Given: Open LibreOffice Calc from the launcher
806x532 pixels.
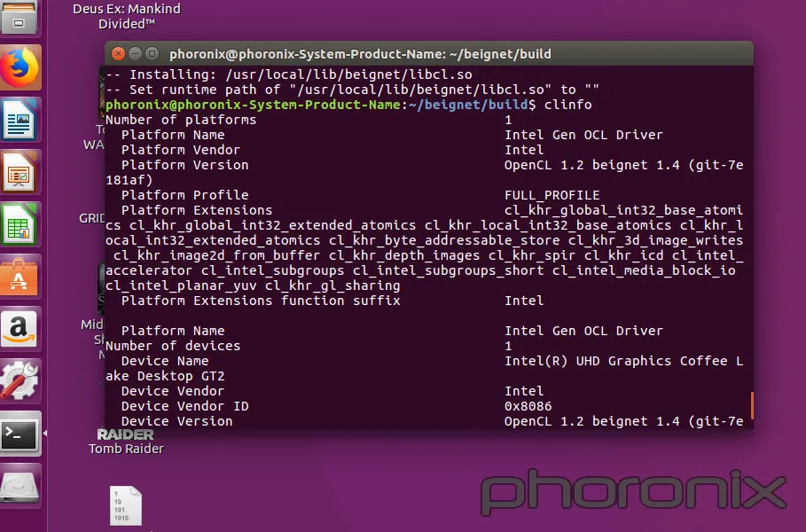Looking at the screenshot, I should [x=20, y=224].
